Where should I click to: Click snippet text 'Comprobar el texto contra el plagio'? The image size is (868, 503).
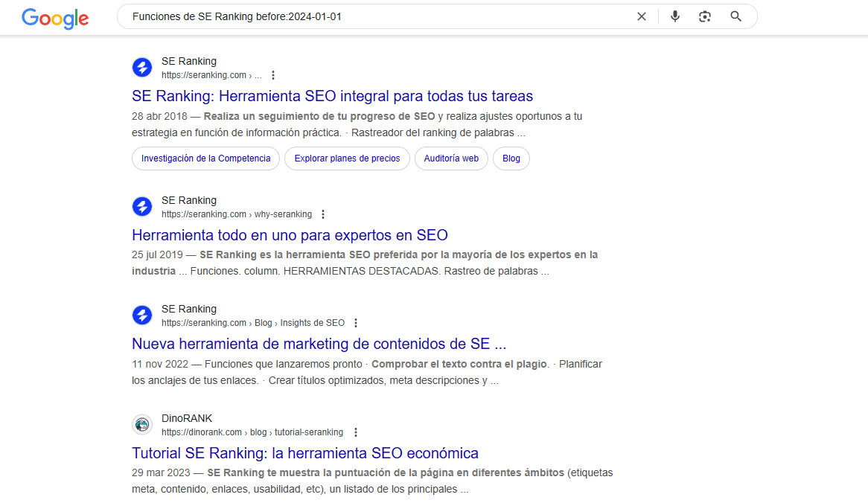pyautogui.click(x=459, y=364)
